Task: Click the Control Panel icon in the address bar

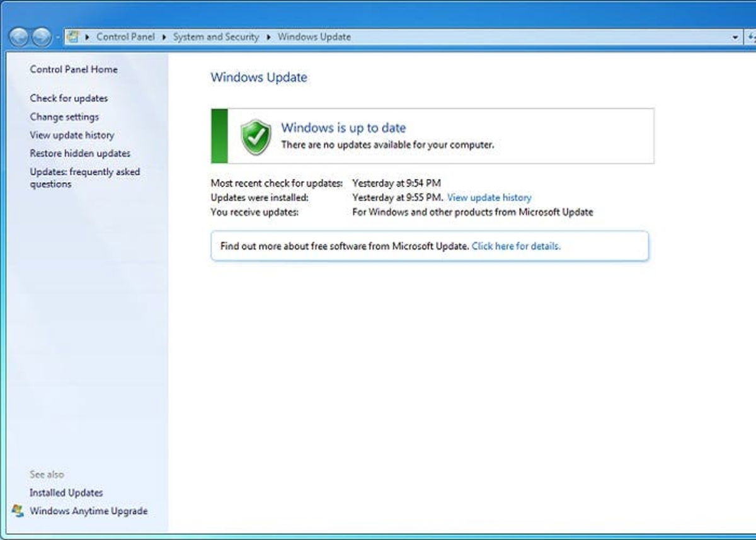Action: pyautogui.click(x=74, y=37)
